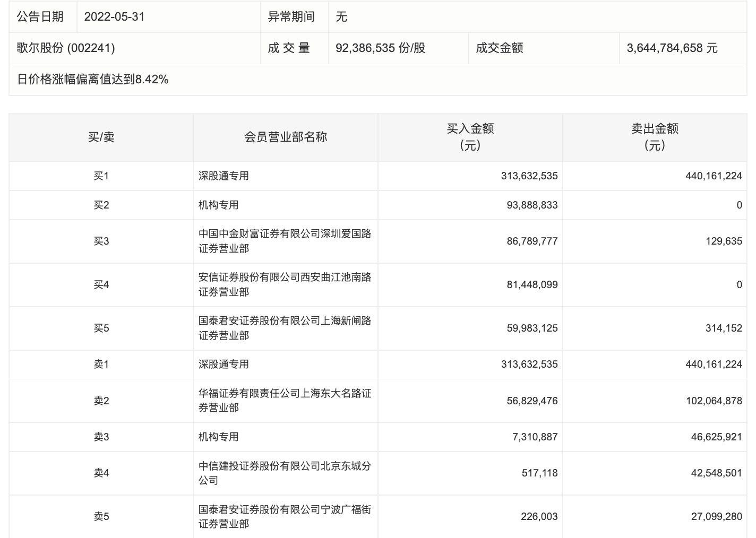Click the 日价格涨幅偏离值达到8.42% note
Viewport: 756px width, 538px height.
93,79
